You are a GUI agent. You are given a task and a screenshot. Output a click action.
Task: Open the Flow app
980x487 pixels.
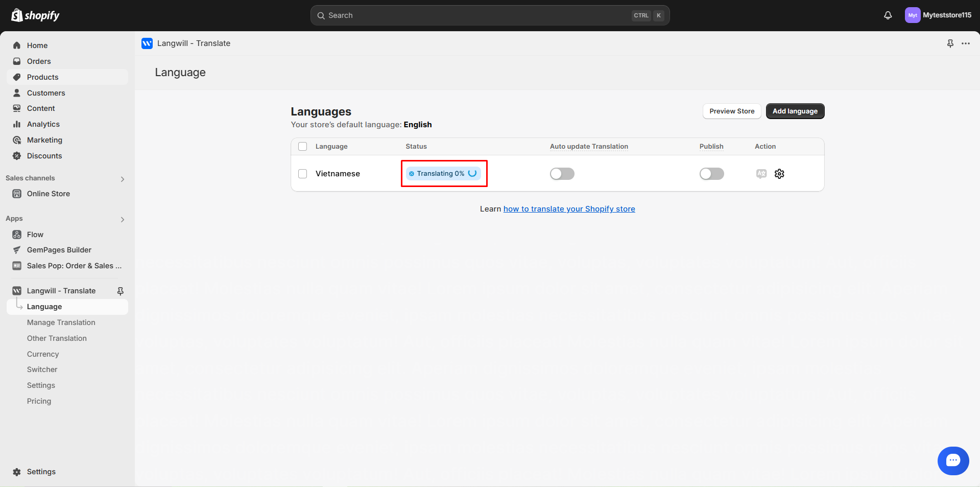pyautogui.click(x=35, y=234)
